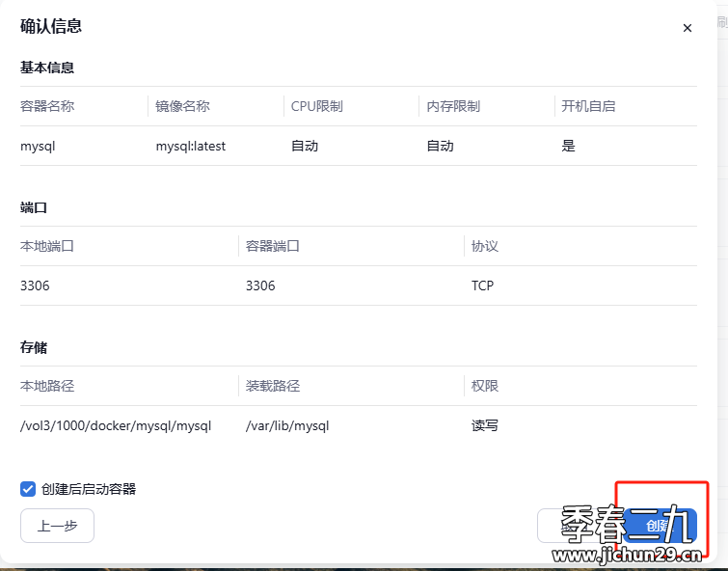Click 容器端口 column header

[273, 246]
